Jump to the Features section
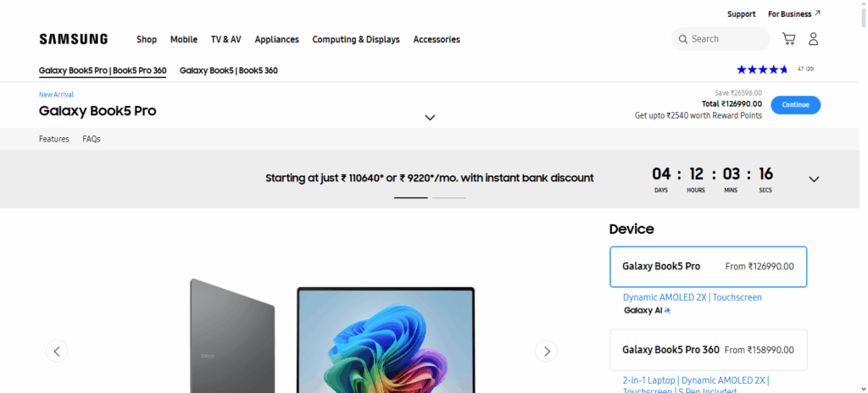The image size is (868, 393). pos(53,139)
